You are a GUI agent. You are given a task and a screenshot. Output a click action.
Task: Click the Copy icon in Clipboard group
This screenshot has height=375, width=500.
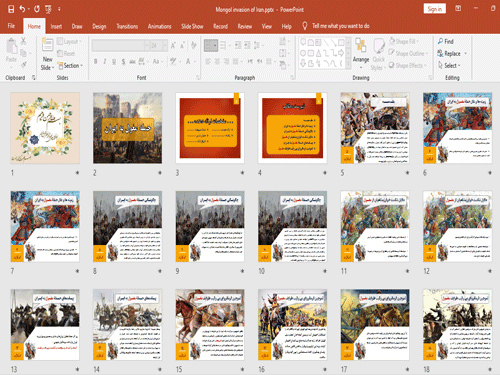coord(23,53)
